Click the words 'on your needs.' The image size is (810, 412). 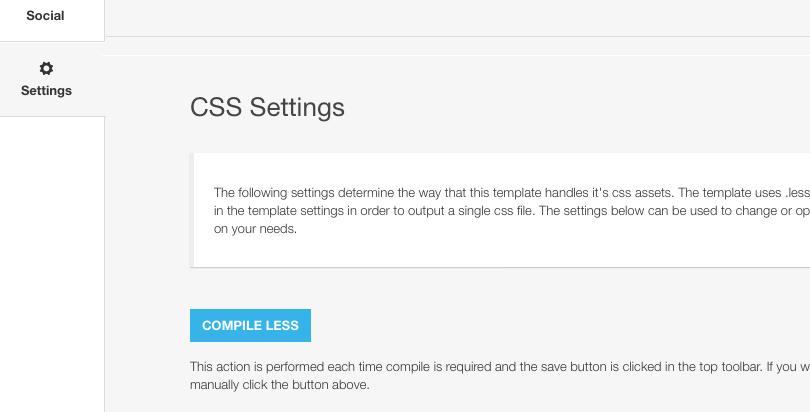click(x=255, y=229)
